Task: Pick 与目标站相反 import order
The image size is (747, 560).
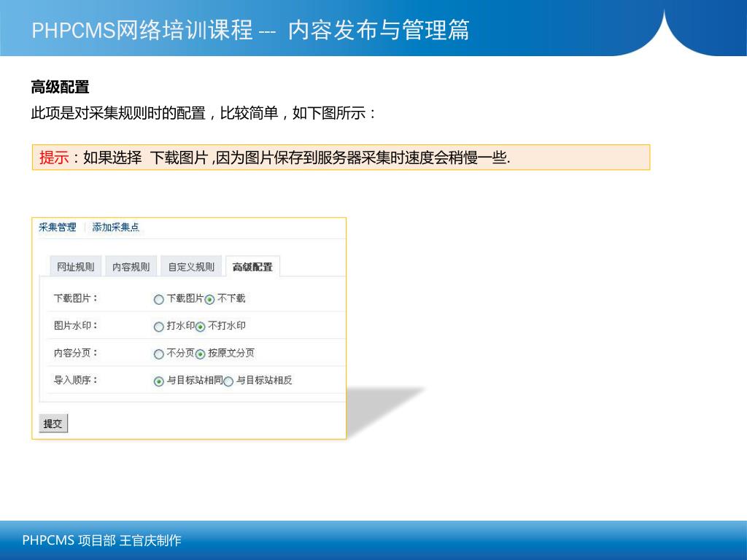Action: coord(228,381)
